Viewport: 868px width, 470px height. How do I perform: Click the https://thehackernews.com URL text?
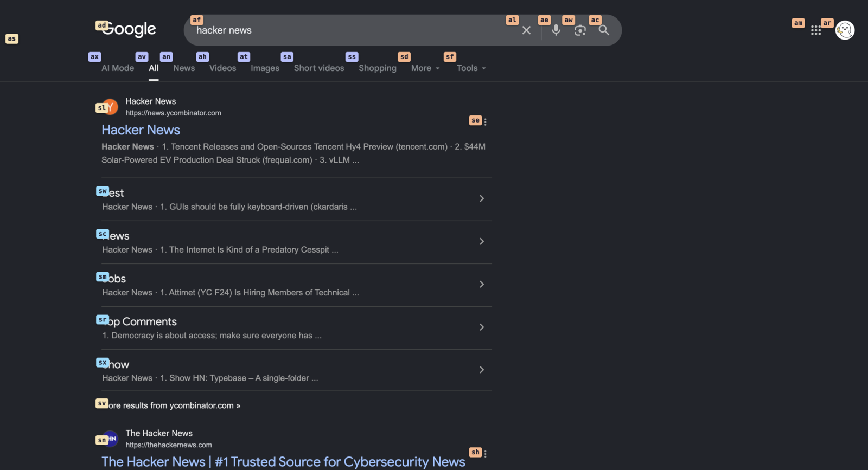(x=169, y=445)
